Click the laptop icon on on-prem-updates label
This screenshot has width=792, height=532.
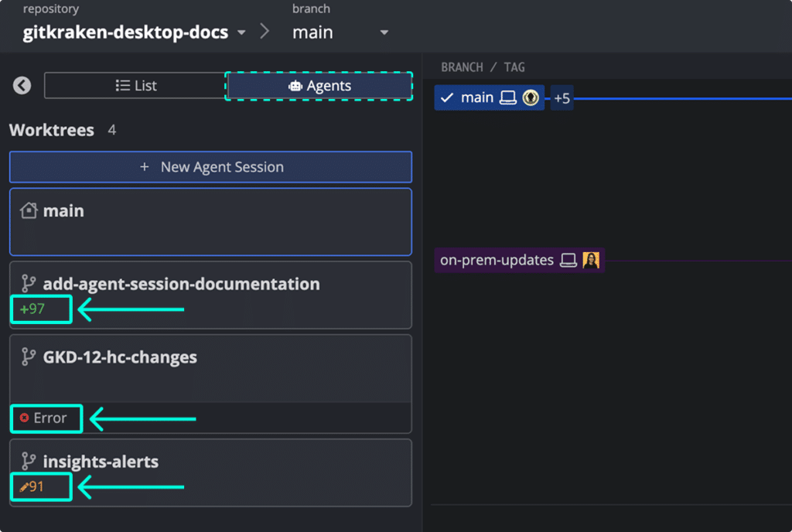(x=568, y=261)
